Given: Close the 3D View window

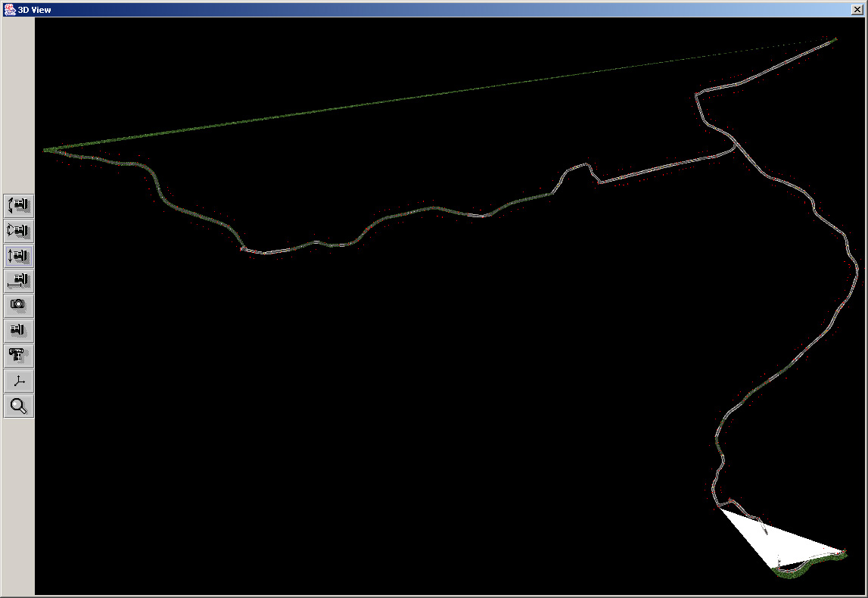Looking at the screenshot, I should [857, 10].
